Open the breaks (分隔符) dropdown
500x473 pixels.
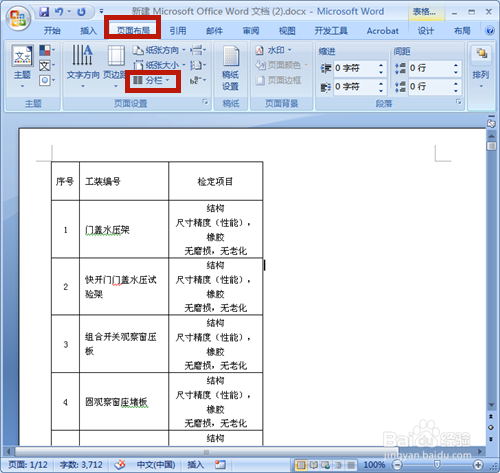click(x=198, y=50)
